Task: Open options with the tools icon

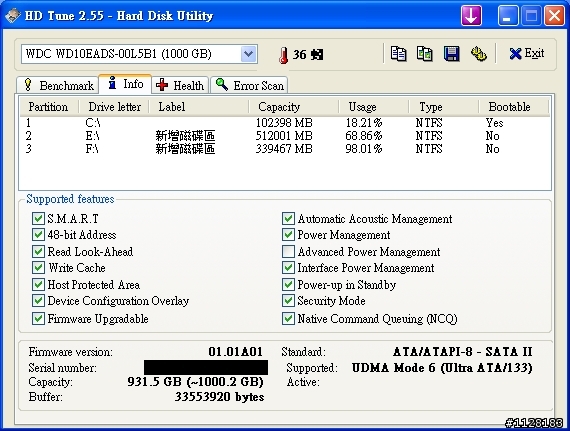Action: click(479, 54)
